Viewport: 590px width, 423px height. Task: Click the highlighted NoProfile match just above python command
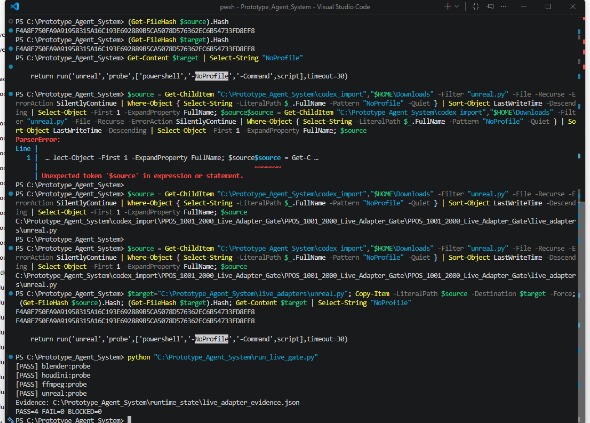211,339
